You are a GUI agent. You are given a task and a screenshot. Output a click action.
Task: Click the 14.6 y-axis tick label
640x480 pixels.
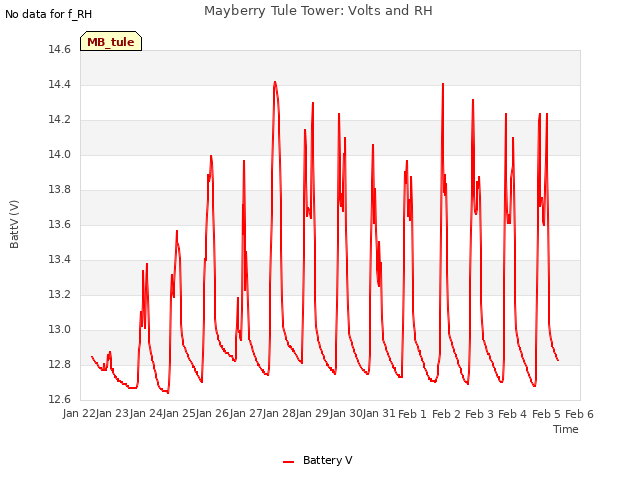point(60,49)
